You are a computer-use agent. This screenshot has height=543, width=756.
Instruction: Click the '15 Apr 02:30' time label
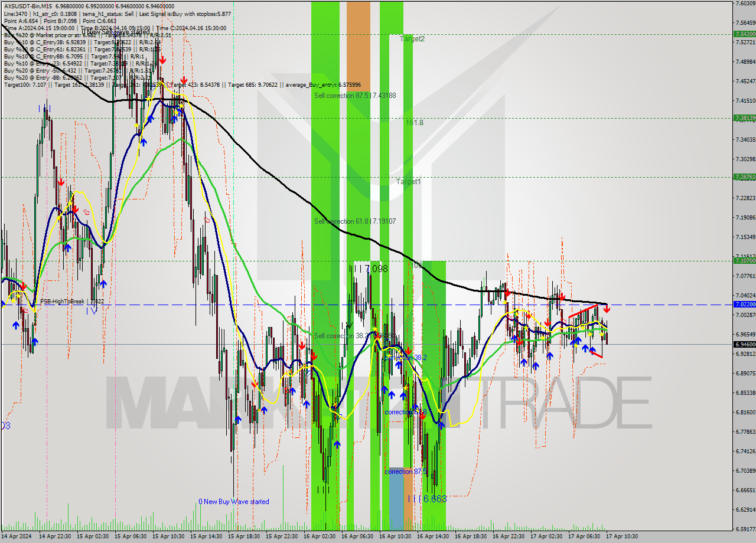pos(93,537)
